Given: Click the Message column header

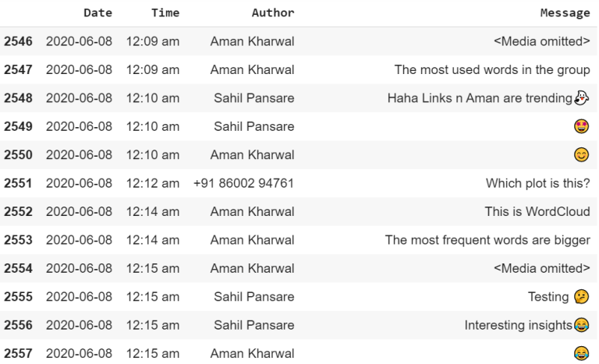Looking at the screenshot, I should coord(565,13).
